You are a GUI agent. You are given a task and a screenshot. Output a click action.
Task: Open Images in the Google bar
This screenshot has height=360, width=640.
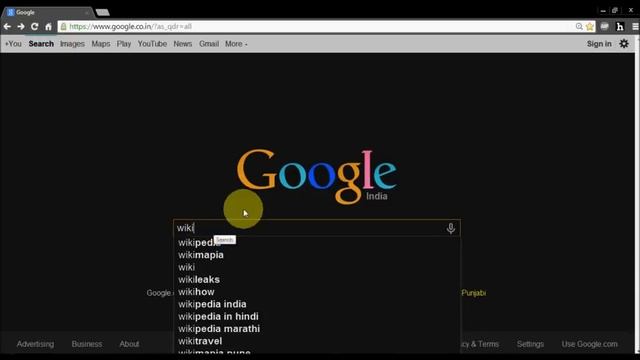(72, 44)
